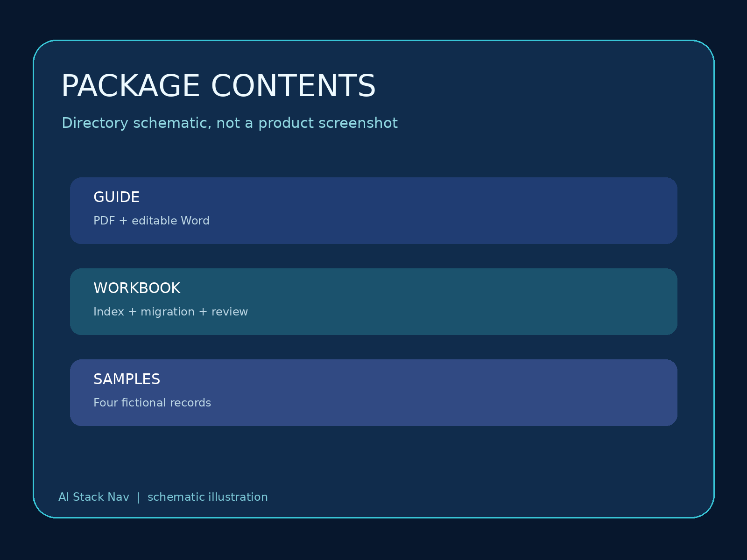Select the 'Four fictional records' description
The height and width of the screenshot is (560, 747).
pos(152,403)
